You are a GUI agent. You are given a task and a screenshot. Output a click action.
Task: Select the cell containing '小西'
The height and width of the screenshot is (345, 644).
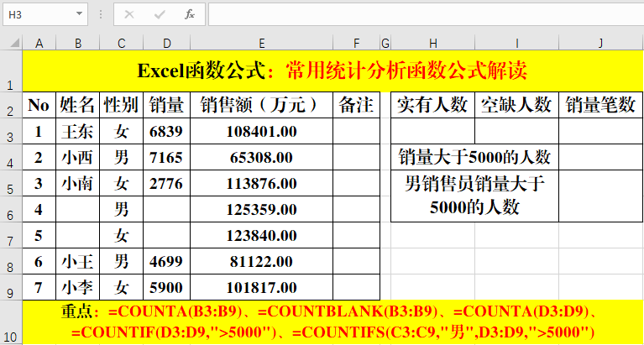77,157
